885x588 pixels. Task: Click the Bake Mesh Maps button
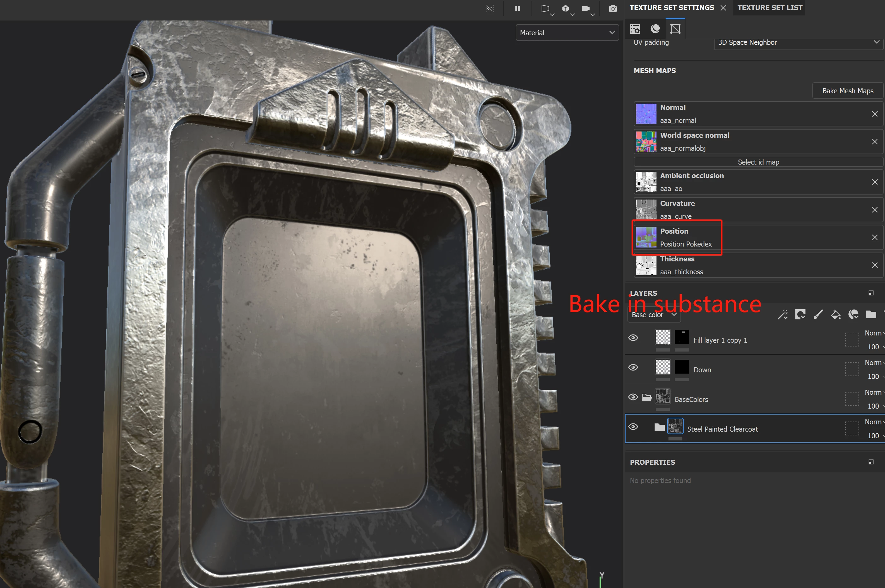(847, 91)
